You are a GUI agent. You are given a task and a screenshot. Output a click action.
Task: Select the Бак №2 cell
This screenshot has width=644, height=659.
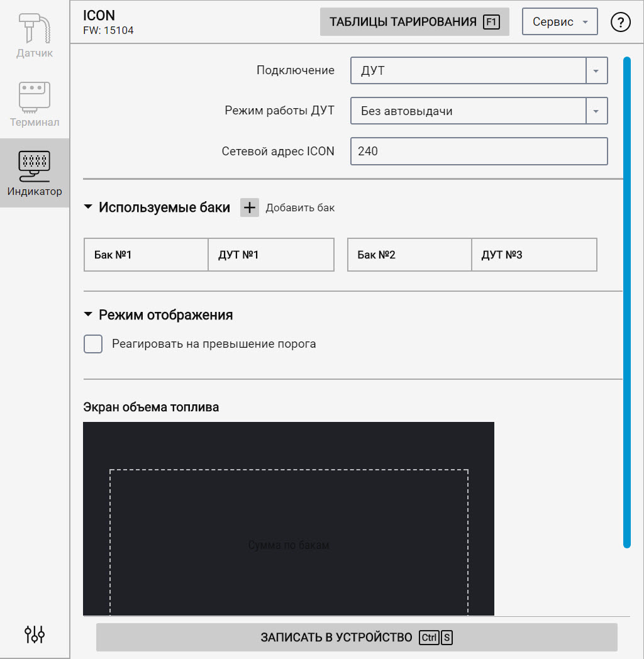pyautogui.click(x=409, y=255)
